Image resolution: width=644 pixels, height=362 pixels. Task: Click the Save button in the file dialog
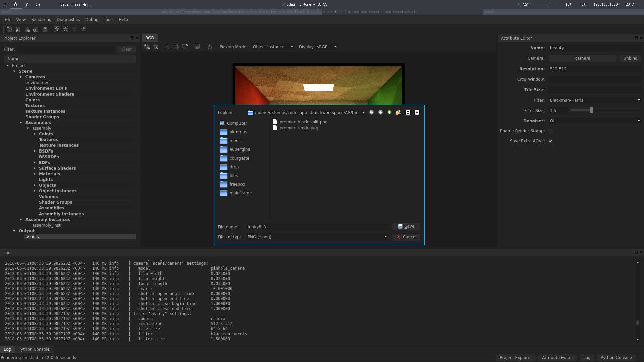tap(406, 226)
